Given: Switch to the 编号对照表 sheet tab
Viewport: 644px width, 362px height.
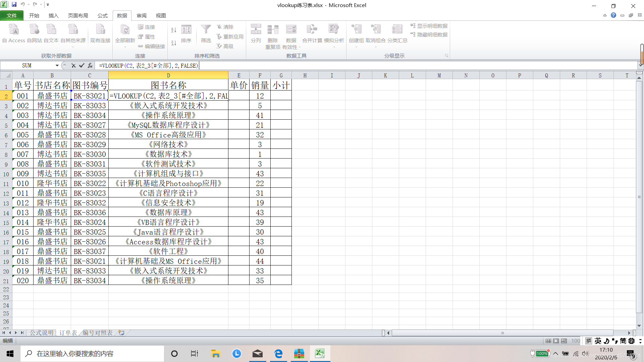Looking at the screenshot, I should point(98,333).
